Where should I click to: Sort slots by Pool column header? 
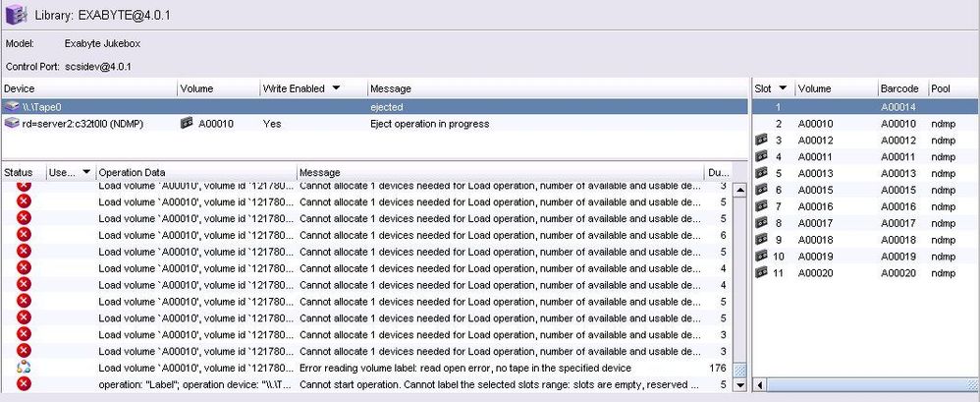click(953, 88)
